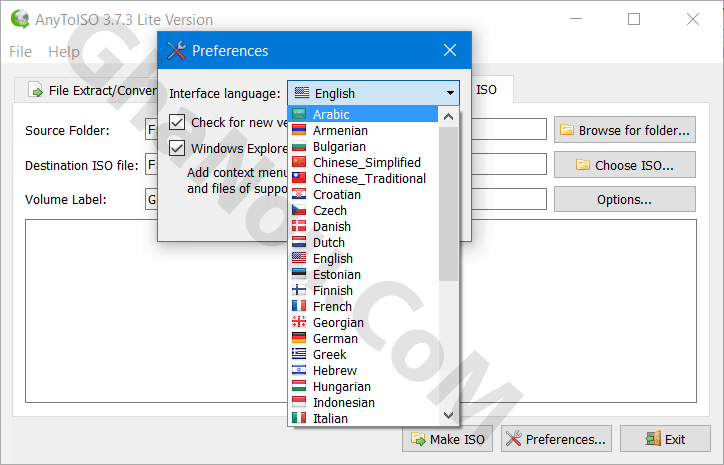Open Preferences from bottom button
Viewport: 724px width, 465px height.
click(x=556, y=439)
